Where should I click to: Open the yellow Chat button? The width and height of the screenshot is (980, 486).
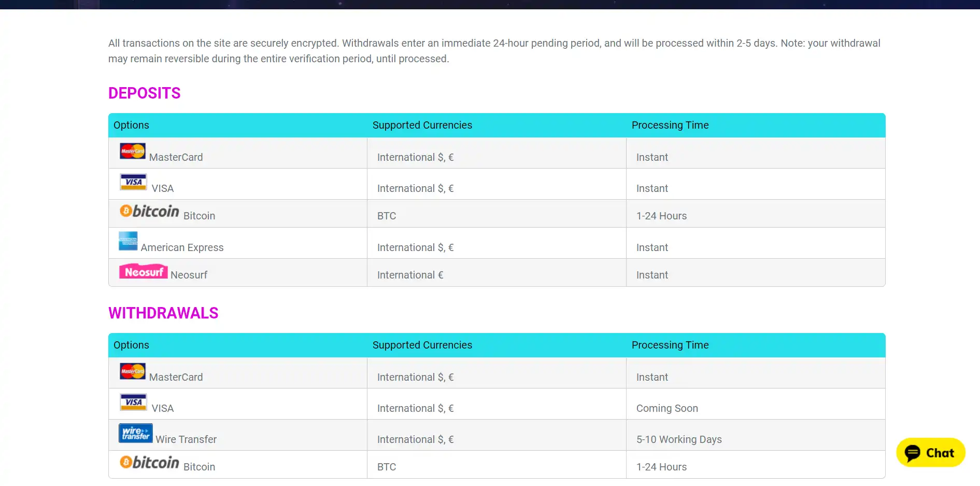point(930,453)
